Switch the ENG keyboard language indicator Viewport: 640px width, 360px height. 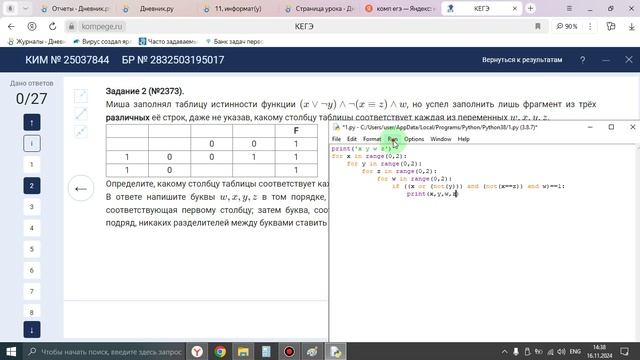(x=575, y=351)
